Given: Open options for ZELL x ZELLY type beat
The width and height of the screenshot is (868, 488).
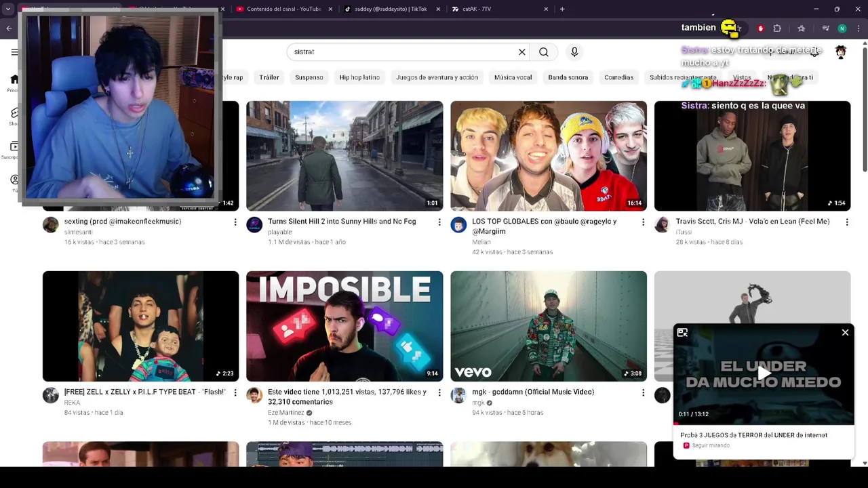Looking at the screenshot, I should point(235,392).
